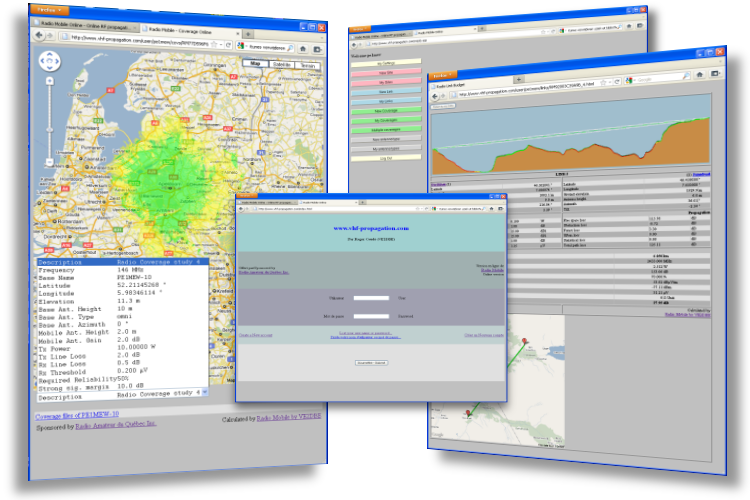
Task: Reload page in the coverage map window
Action: [229, 45]
